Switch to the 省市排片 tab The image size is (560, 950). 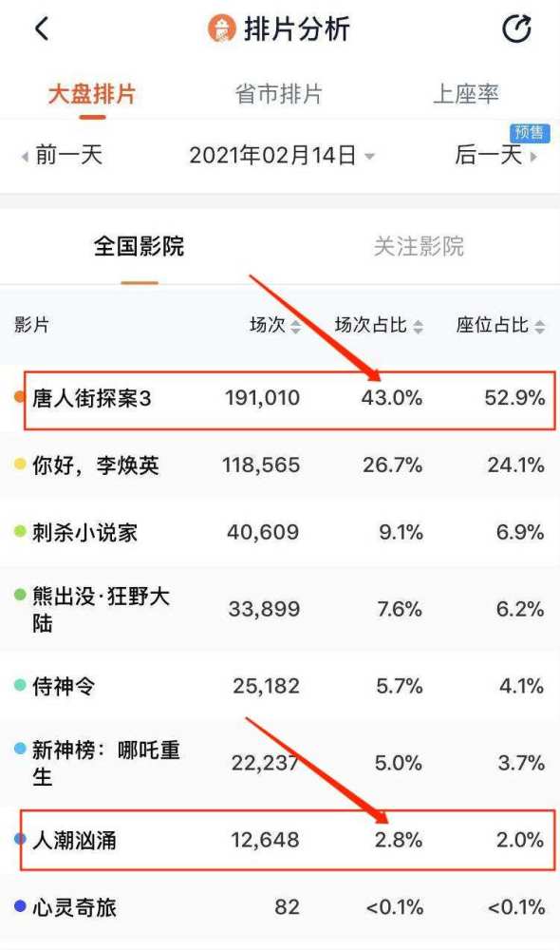pyautogui.click(x=278, y=94)
